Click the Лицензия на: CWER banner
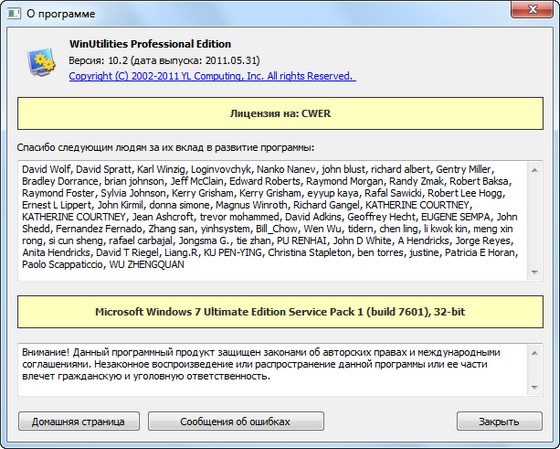Image resolution: width=560 pixels, height=449 pixels. [280, 114]
